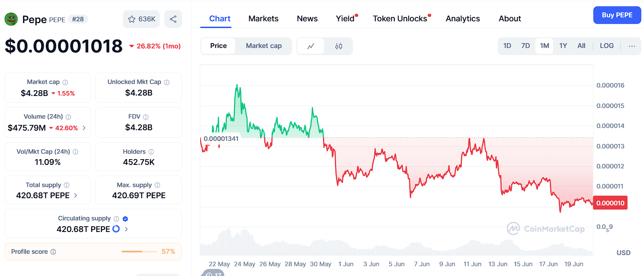Click the $475.79M volume value
644x276 pixels.
pos(27,128)
